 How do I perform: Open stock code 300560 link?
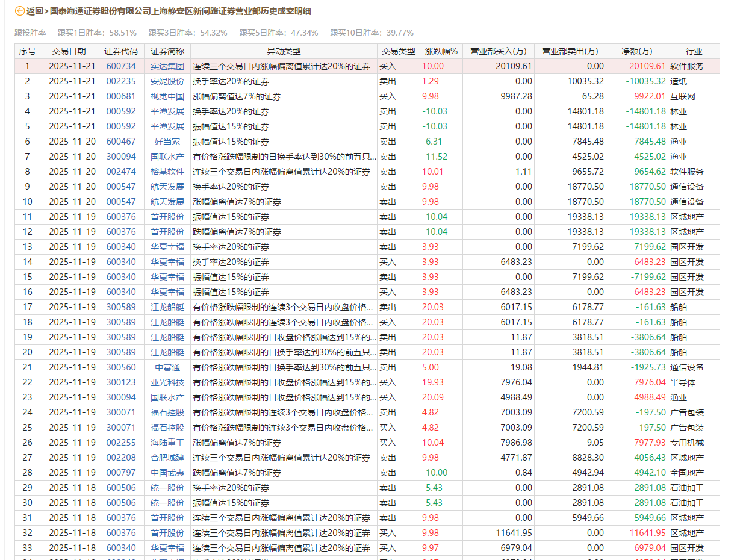121,367
